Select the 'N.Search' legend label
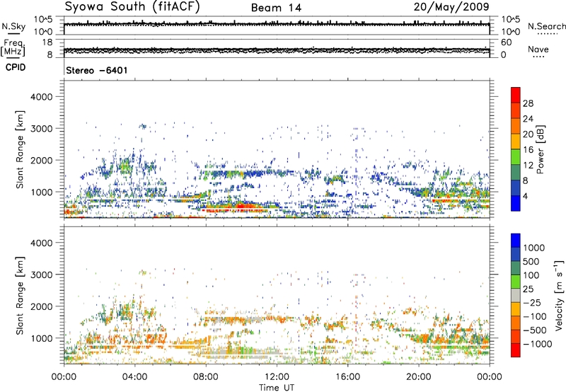This screenshot has width=566, height=392. pyautogui.click(x=546, y=26)
